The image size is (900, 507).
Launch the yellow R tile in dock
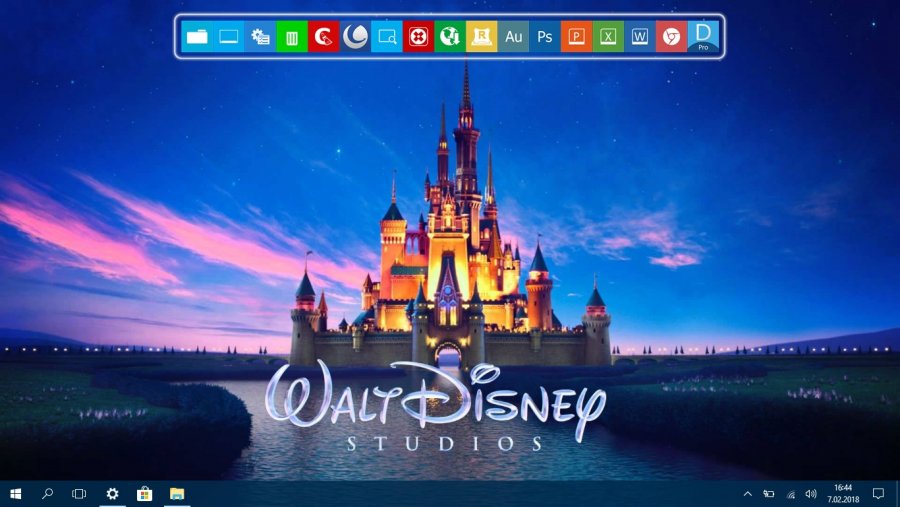click(x=481, y=37)
